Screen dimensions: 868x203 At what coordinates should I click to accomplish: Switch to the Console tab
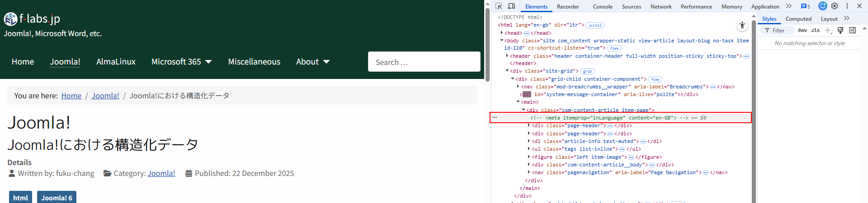click(x=603, y=7)
